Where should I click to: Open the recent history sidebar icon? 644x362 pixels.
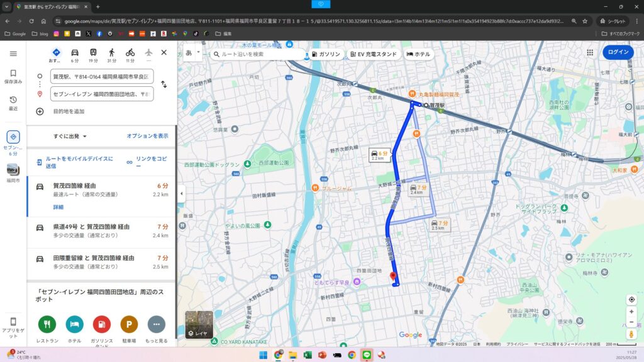pos(13,103)
